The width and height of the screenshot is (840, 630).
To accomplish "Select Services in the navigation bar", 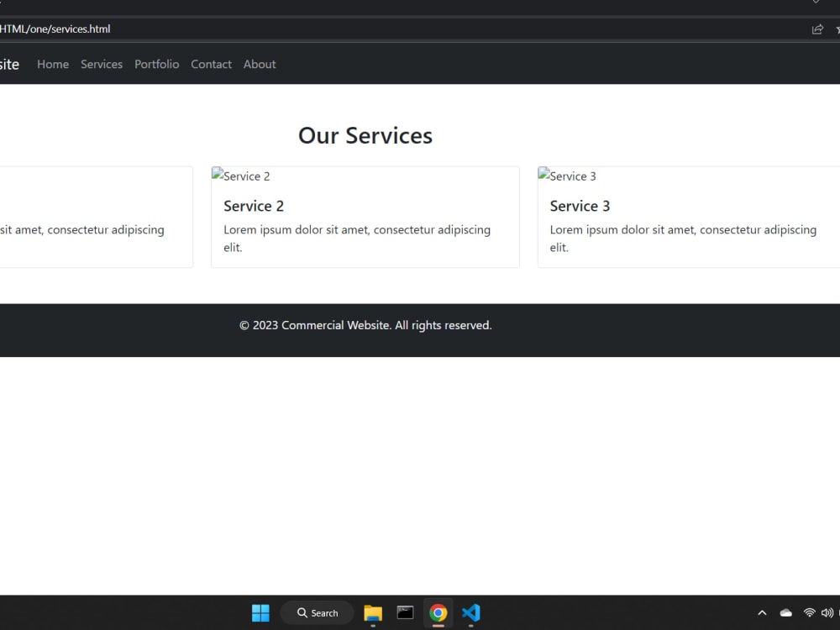I will click(101, 64).
